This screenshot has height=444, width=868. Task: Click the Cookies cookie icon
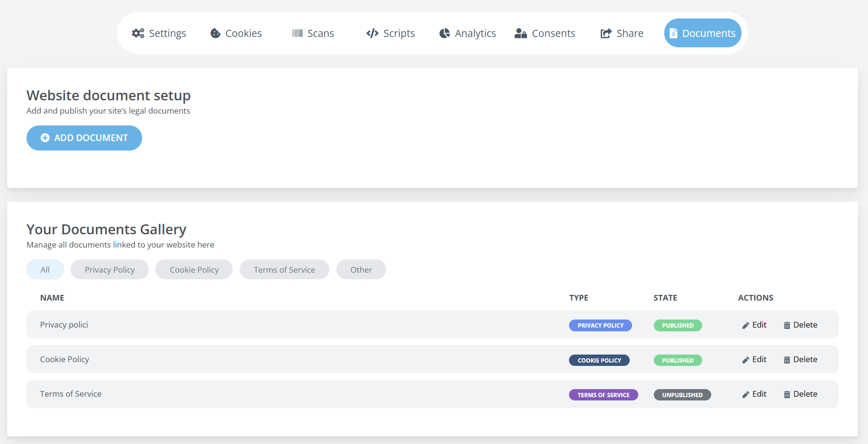tap(216, 33)
